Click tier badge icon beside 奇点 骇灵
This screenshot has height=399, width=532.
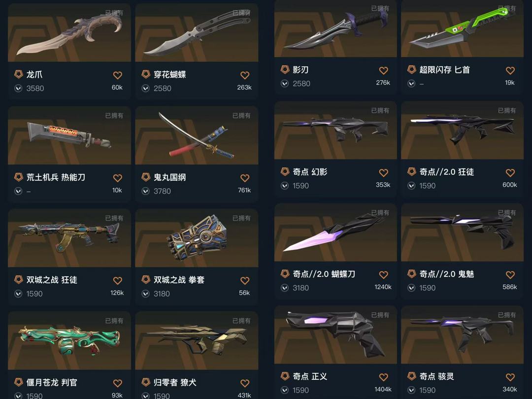[x=411, y=376]
